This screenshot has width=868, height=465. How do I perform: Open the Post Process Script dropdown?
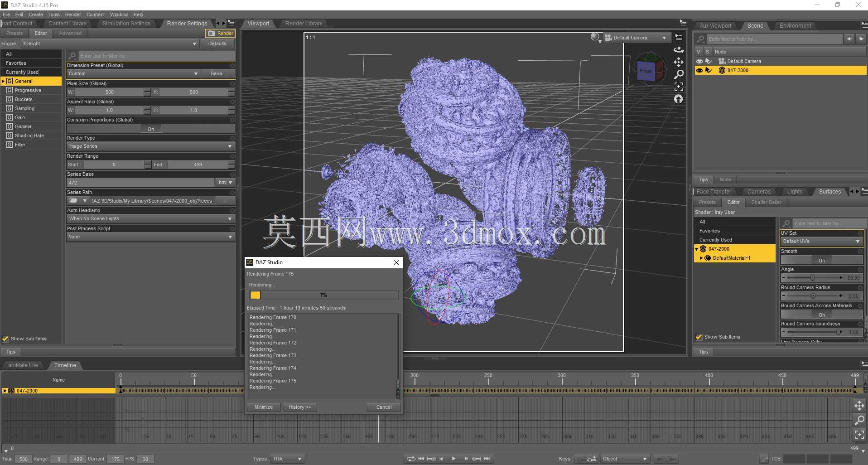click(x=150, y=237)
